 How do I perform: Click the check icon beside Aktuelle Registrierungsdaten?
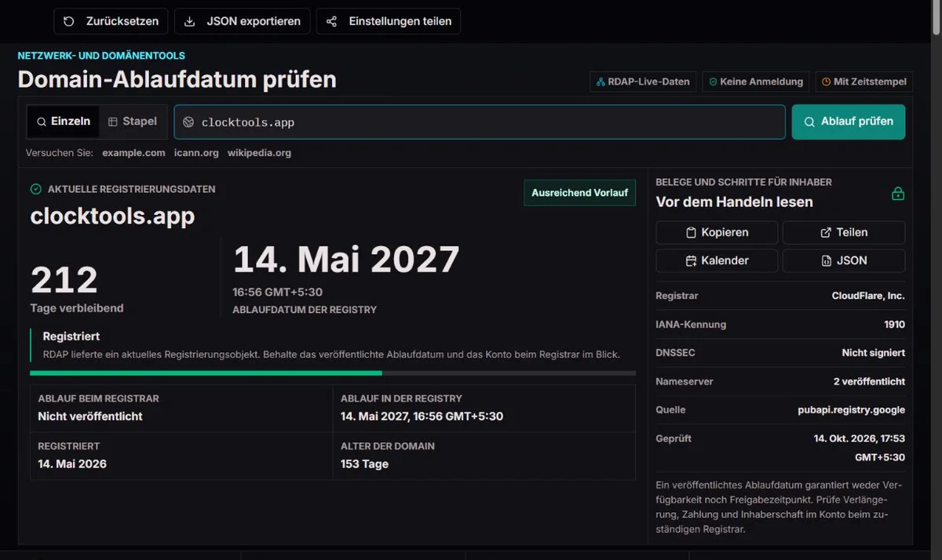35,189
